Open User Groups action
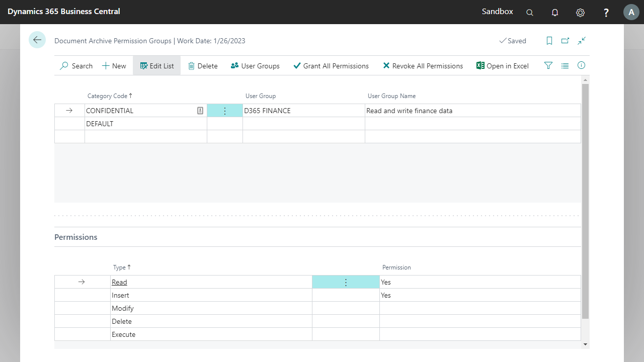The width and height of the screenshot is (644, 362). [x=255, y=66]
